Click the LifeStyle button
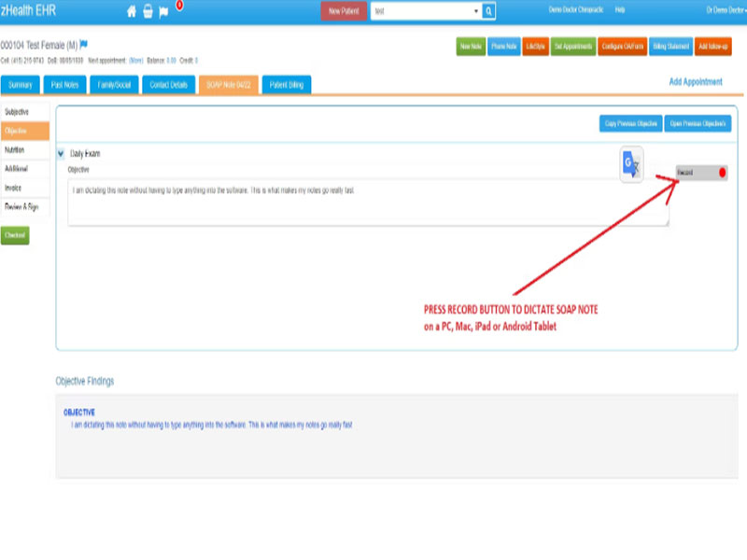 [x=535, y=46]
